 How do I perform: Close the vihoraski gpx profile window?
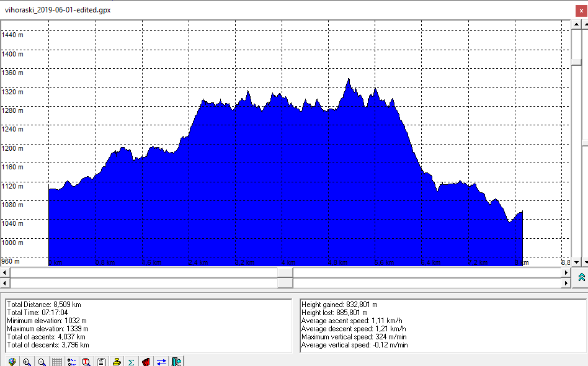pos(578,10)
